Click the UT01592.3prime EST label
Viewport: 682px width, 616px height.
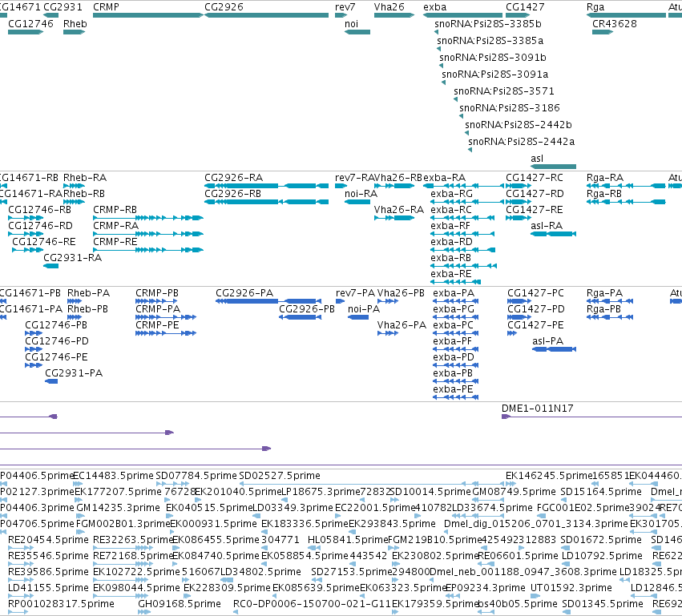click(x=571, y=588)
